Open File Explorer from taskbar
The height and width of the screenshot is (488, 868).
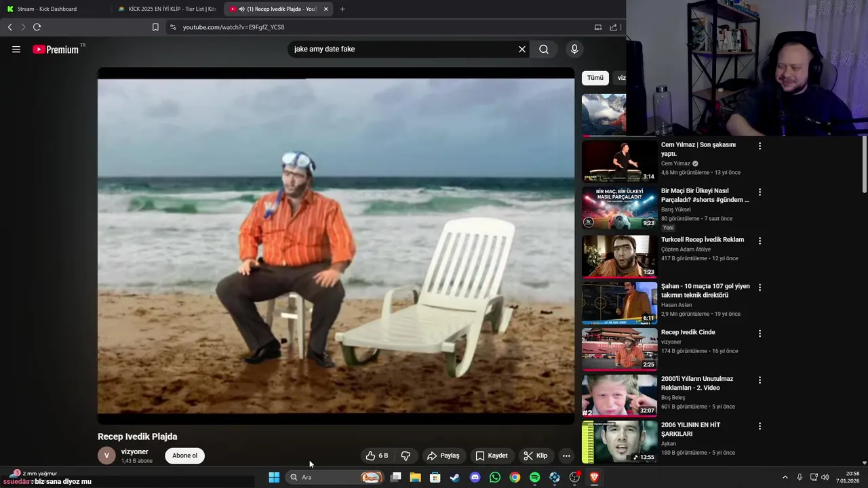416,477
